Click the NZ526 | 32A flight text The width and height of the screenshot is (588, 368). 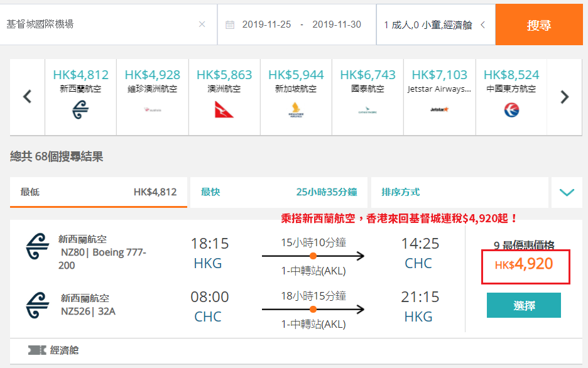point(88,311)
